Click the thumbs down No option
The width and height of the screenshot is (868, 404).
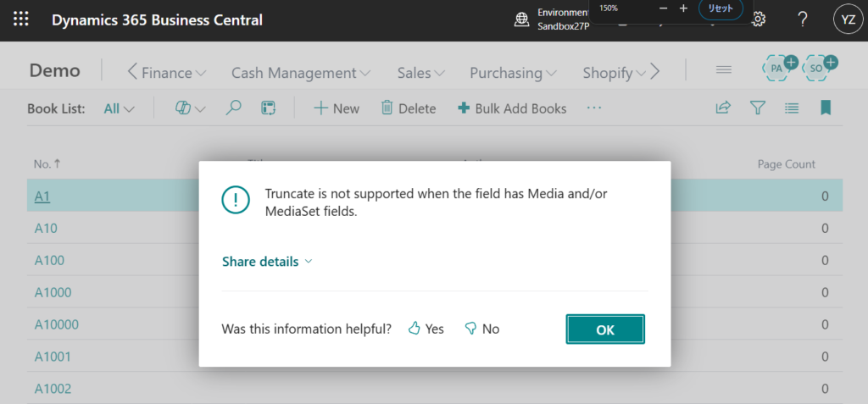[x=481, y=329]
